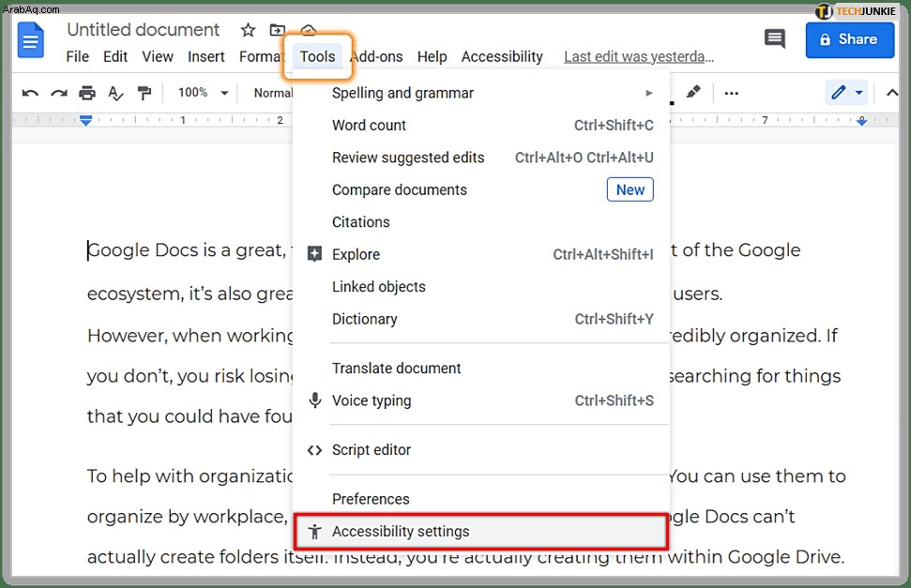Open the File menu
The width and height of the screenshot is (911, 588).
77,57
